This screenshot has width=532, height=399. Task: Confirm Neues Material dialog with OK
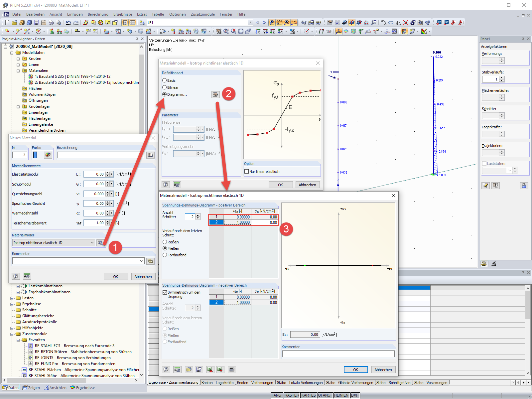116,277
